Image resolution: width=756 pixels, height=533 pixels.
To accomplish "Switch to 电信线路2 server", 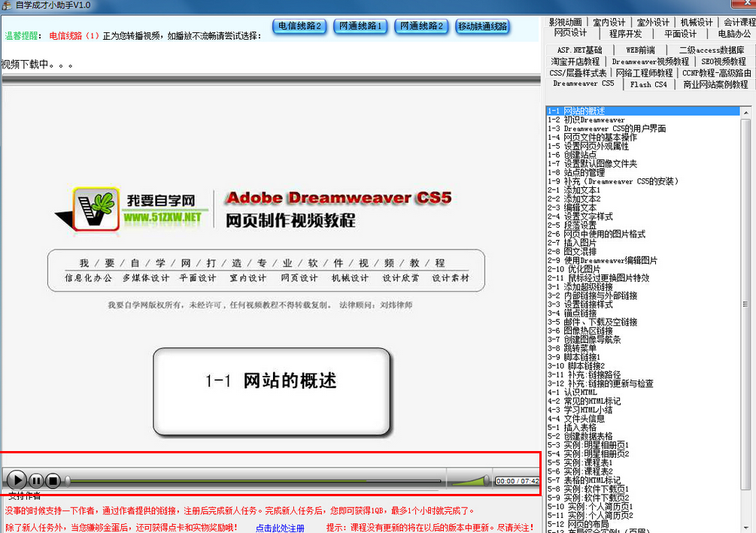I will point(299,26).
